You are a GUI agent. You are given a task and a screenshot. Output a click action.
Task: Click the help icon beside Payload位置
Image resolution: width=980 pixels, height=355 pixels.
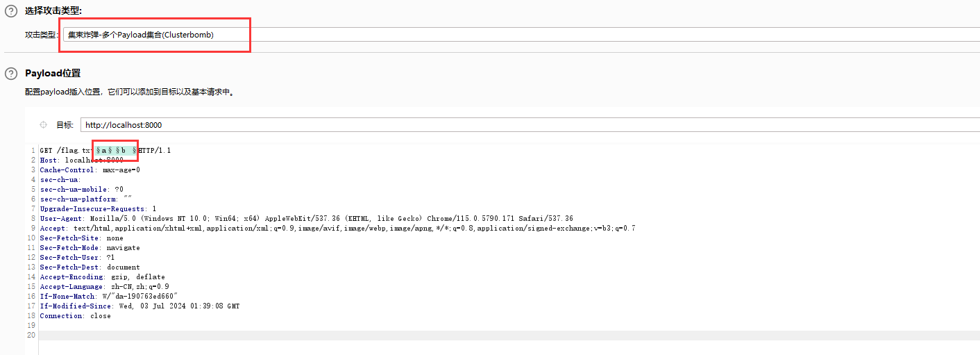click(11, 74)
